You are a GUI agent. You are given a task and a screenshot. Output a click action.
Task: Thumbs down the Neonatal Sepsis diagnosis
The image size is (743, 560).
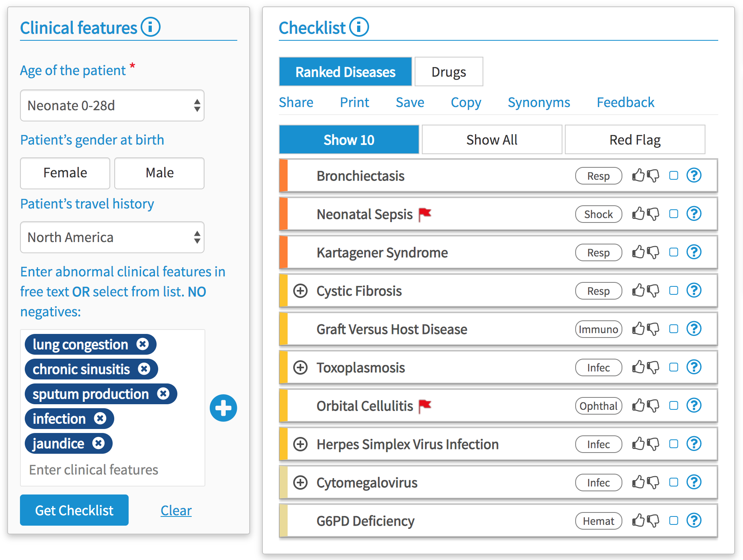tap(653, 214)
